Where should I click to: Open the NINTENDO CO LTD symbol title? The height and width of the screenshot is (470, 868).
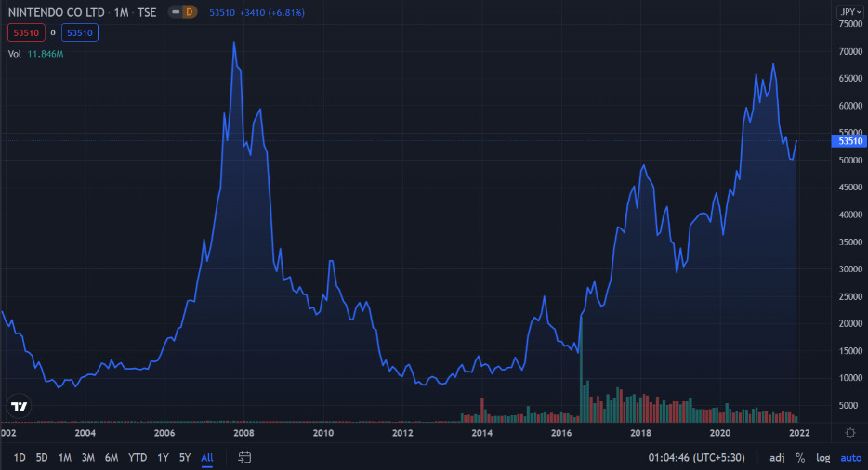click(53, 12)
